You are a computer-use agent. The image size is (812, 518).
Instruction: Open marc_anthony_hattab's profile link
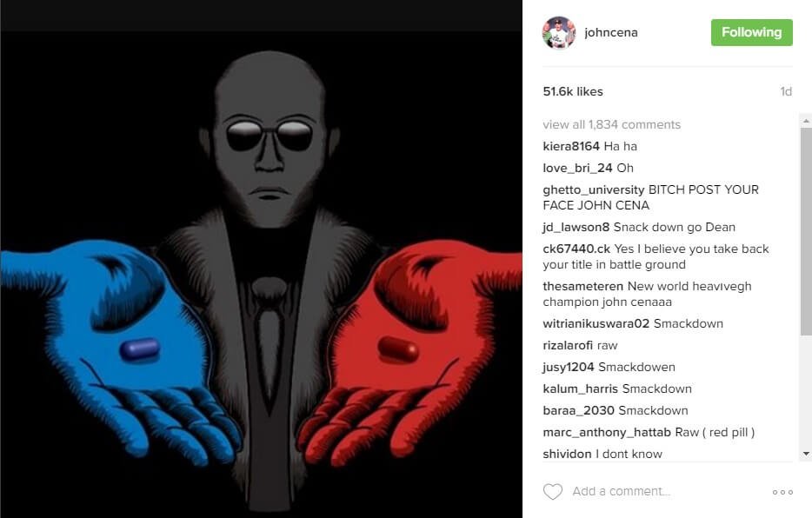(607, 432)
